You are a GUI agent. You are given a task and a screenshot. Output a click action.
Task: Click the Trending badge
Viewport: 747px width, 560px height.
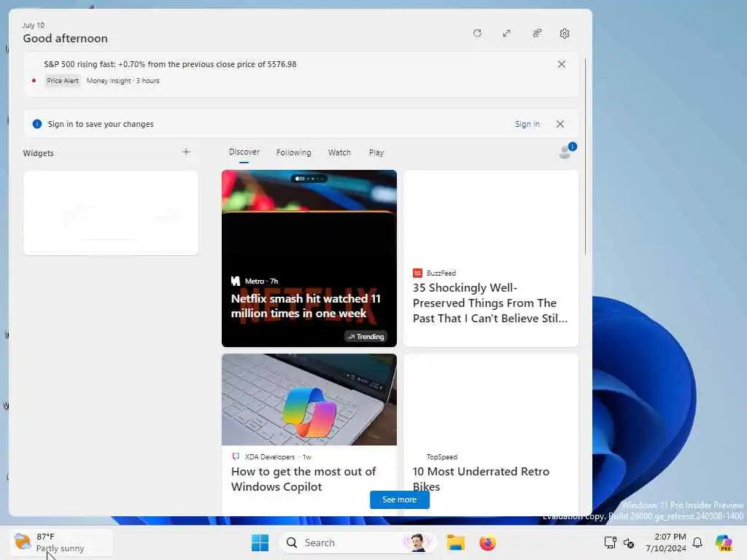(366, 337)
